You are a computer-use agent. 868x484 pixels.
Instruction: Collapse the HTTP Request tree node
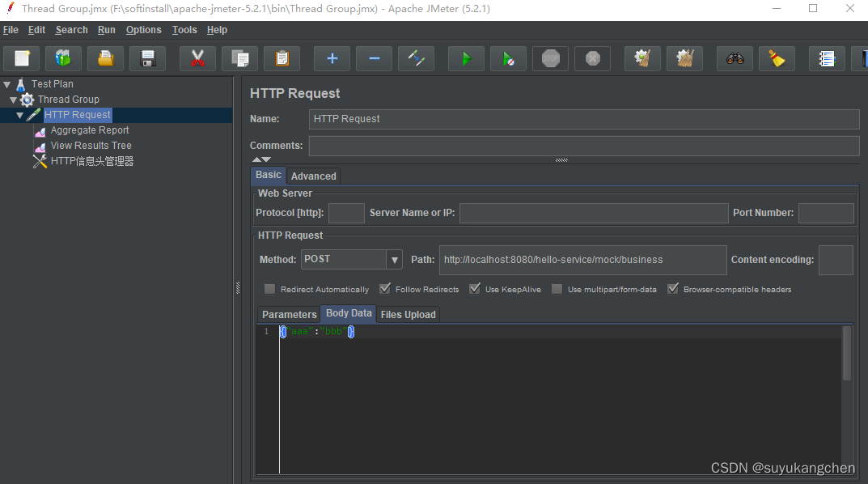pyautogui.click(x=20, y=116)
